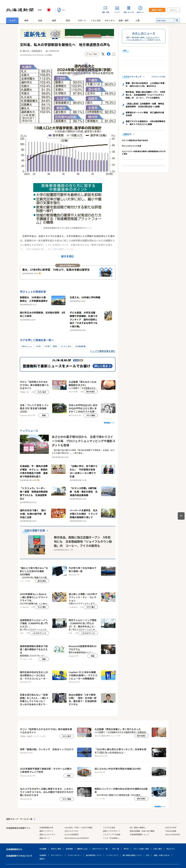Viewport: 186px width, 868px height.
Task: Select the 経済 navigation tab
Action: coord(54,21)
